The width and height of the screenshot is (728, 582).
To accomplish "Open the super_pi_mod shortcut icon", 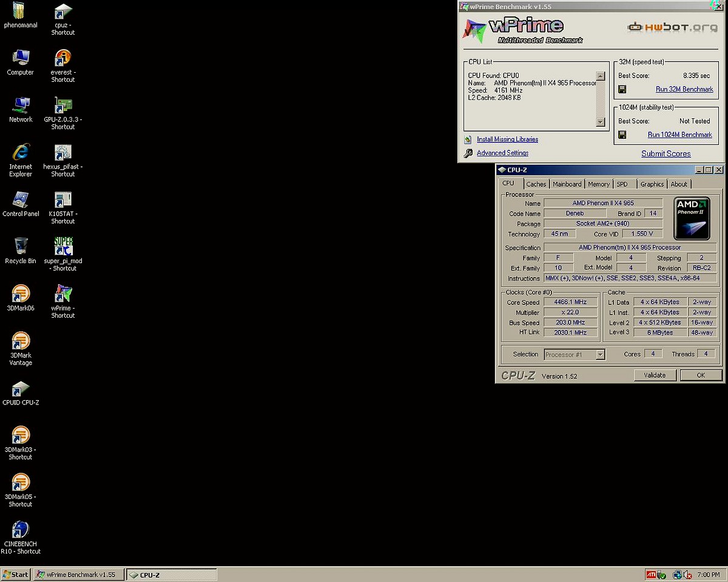I will coord(63,246).
